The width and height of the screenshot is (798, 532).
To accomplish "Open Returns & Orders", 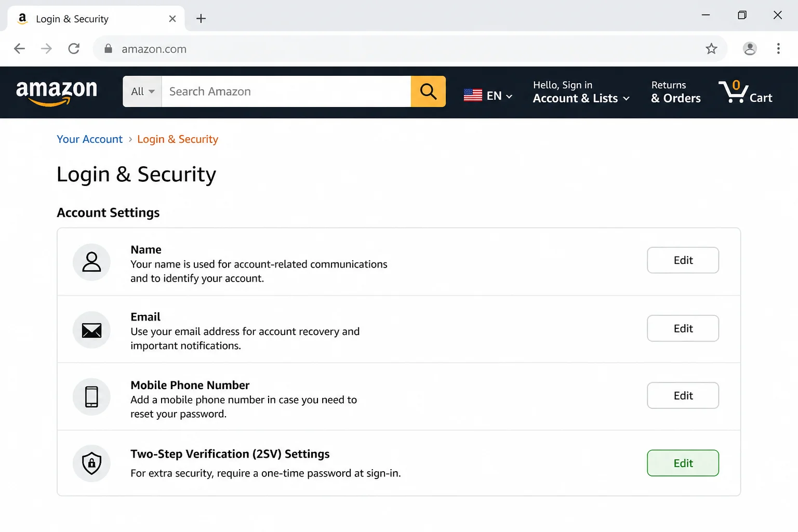I will 676,92.
